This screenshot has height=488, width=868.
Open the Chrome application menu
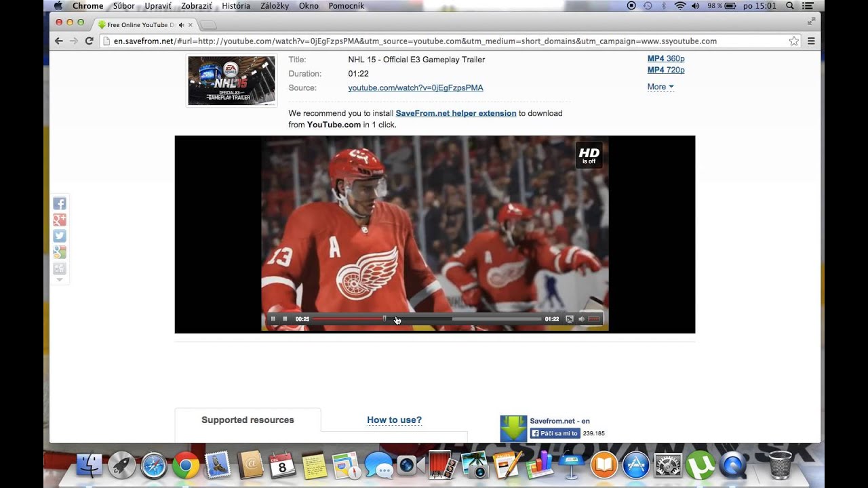pos(88,6)
